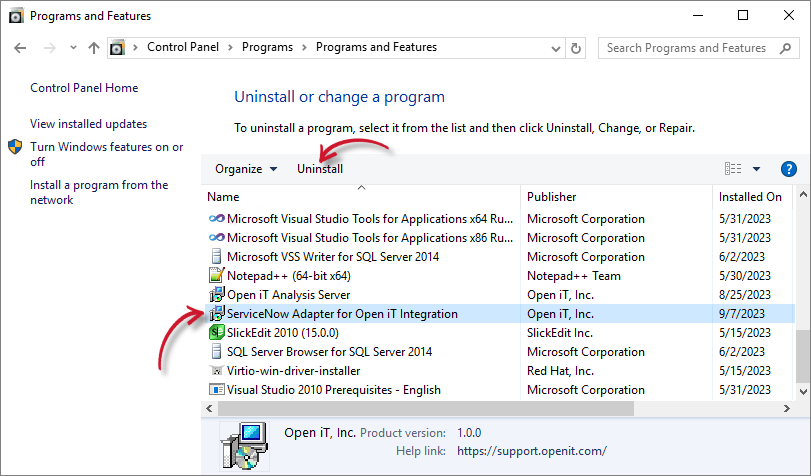Click the Windows features shield icon

click(16, 147)
